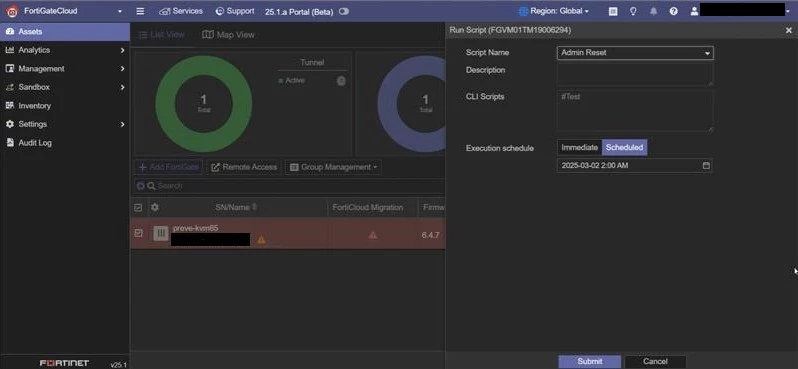798x369 pixels.
Task: Open the help question mark icon
Action: [673, 11]
